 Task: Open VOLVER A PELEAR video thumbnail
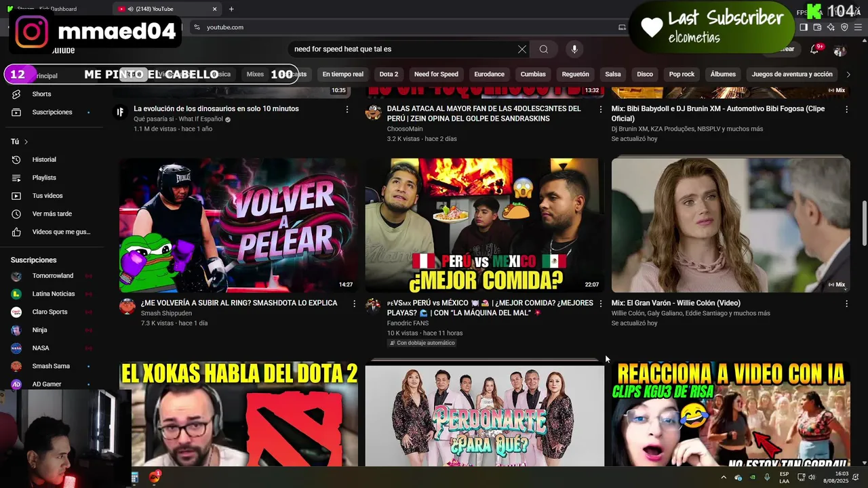(238, 225)
